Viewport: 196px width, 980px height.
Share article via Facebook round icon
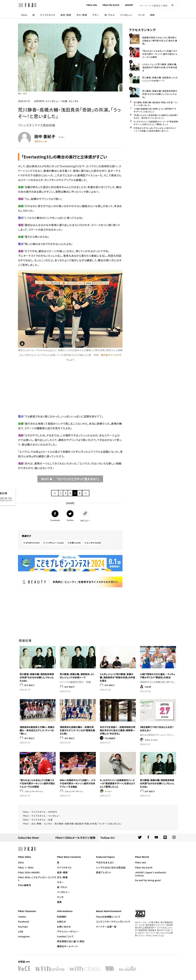55,513
